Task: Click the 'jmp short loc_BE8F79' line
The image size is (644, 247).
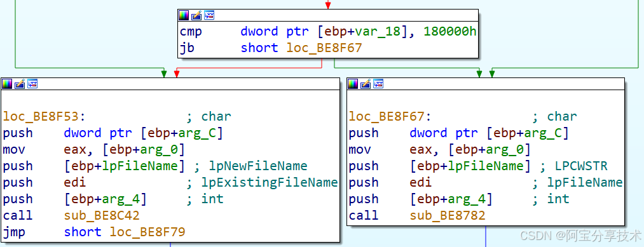Action: 94,232
